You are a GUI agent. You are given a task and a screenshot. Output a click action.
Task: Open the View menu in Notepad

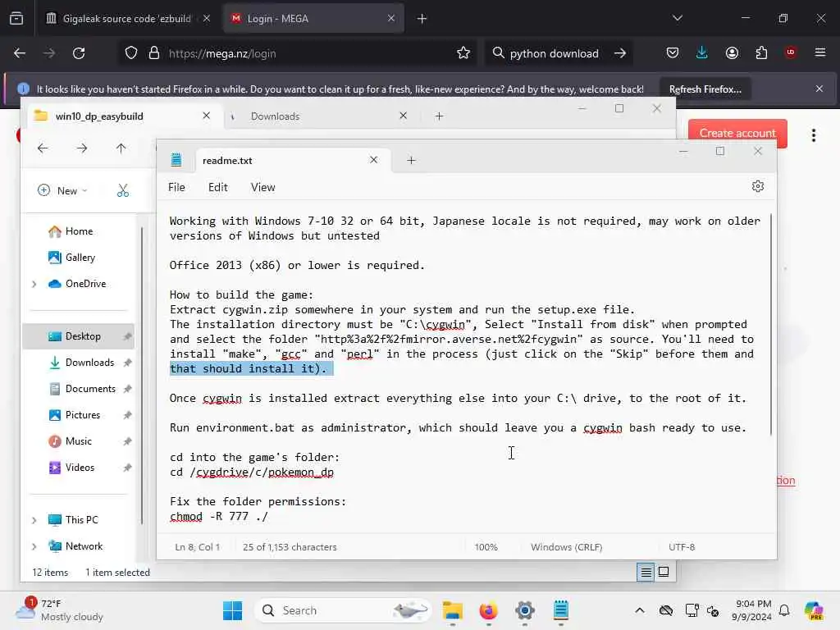(262, 187)
